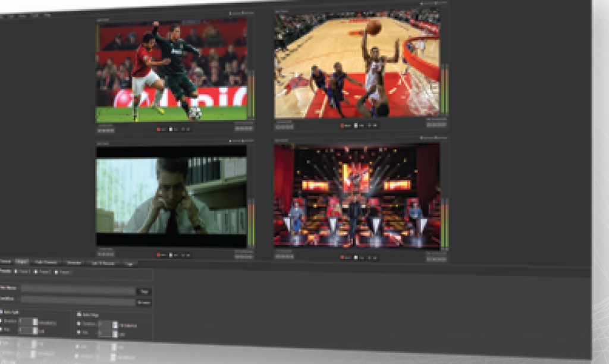Viewport: 609px width, 364px height.
Task: Click the Browse button beside the Location field
Action: [144, 302]
